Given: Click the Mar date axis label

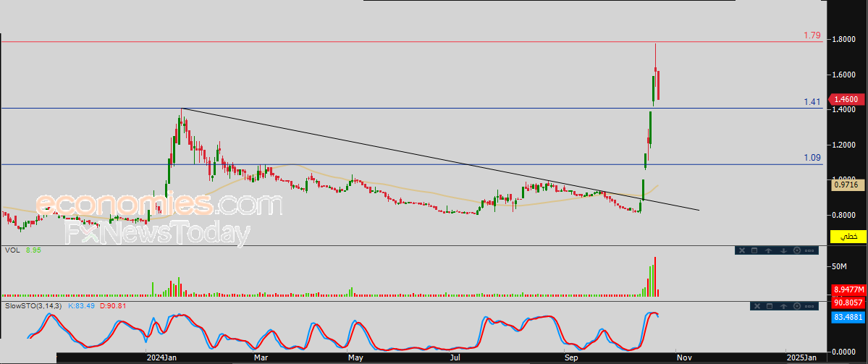Looking at the screenshot, I should pos(260,358).
